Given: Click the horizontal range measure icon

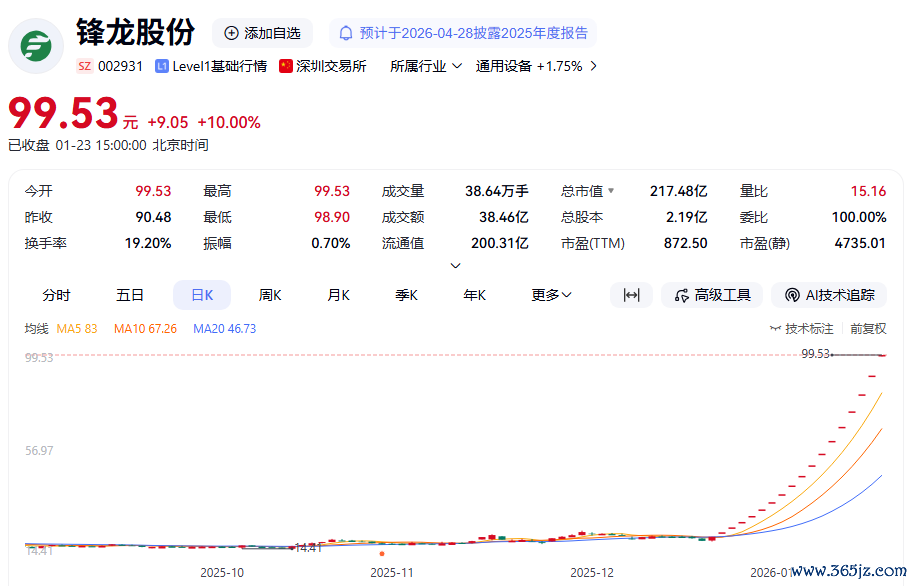Looking at the screenshot, I should (x=631, y=295).
